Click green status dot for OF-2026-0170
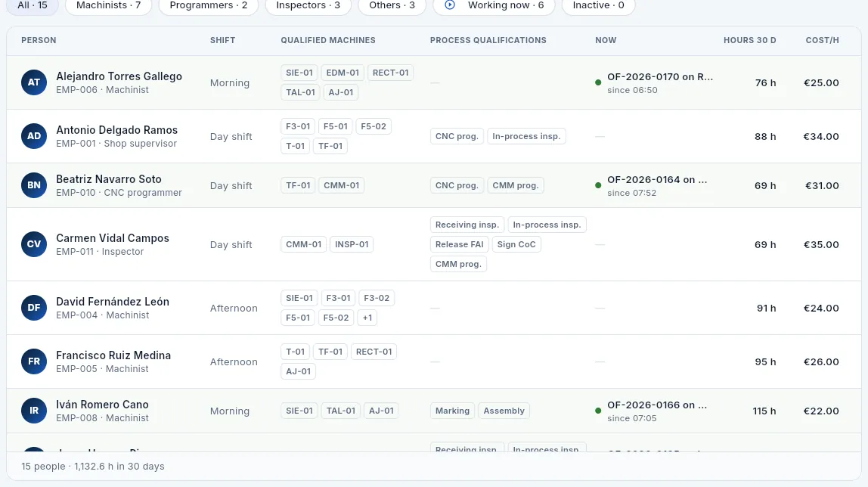The width and height of the screenshot is (868, 487). tap(598, 82)
